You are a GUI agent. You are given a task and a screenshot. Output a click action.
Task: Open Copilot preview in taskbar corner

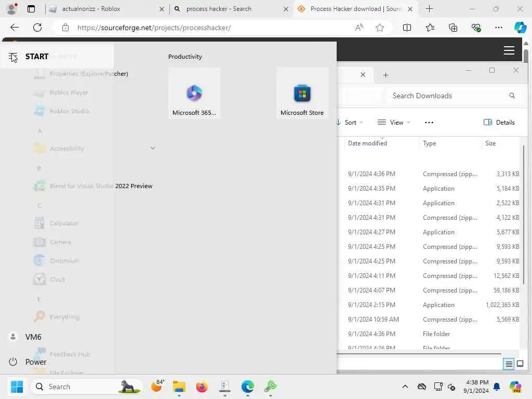(515, 387)
